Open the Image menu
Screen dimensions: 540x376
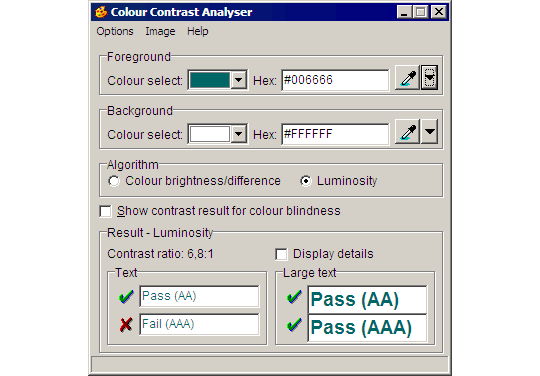coord(160,31)
